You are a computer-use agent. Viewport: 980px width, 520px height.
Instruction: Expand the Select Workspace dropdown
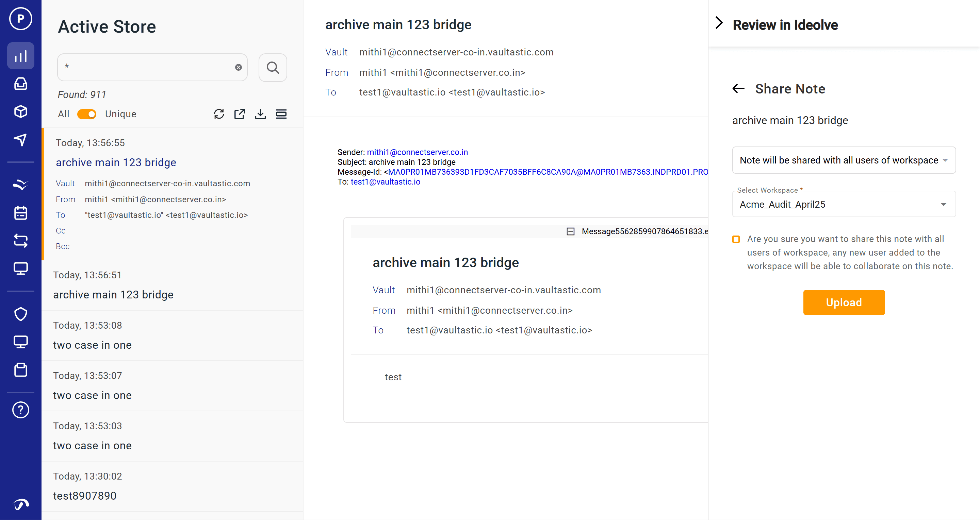point(844,204)
